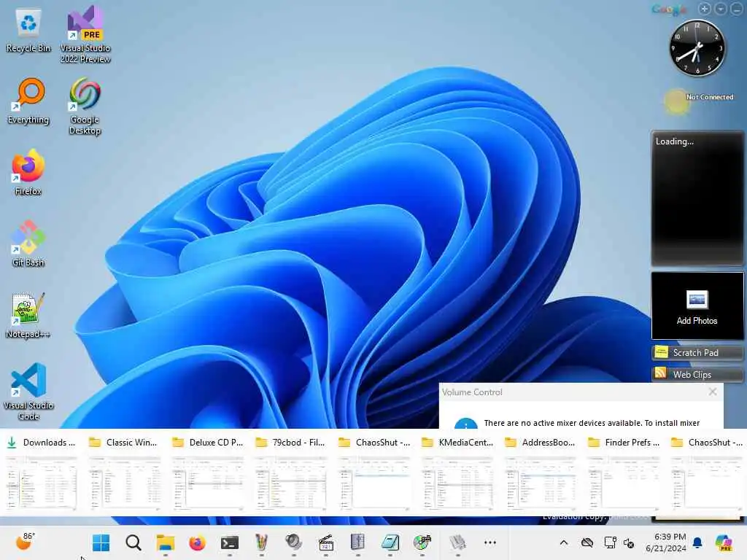Click the network tray icon
The width and height of the screenshot is (747, 560).
pyautogui.click(x=610, y=542)
